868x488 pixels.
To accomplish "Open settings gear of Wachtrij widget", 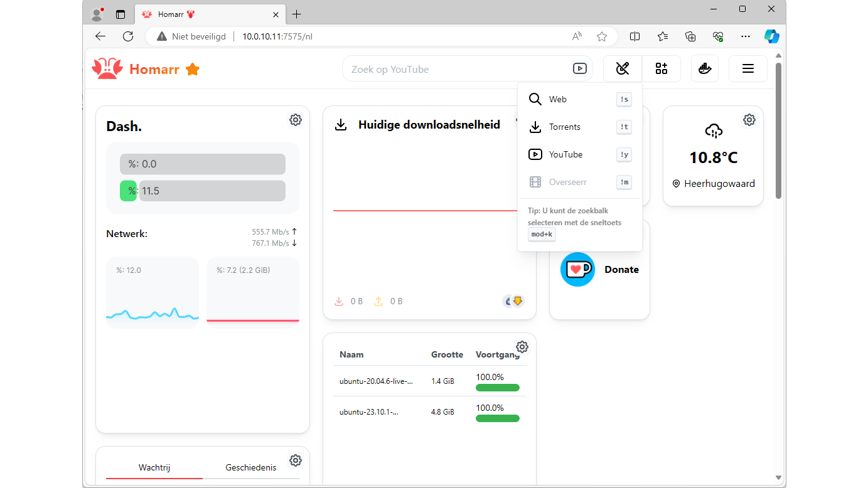I will [296, 460].
